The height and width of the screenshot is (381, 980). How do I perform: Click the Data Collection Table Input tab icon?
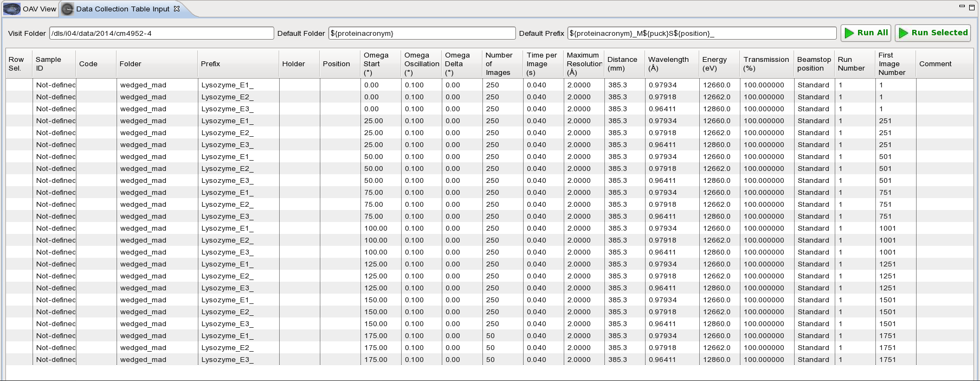click(68, 9)
